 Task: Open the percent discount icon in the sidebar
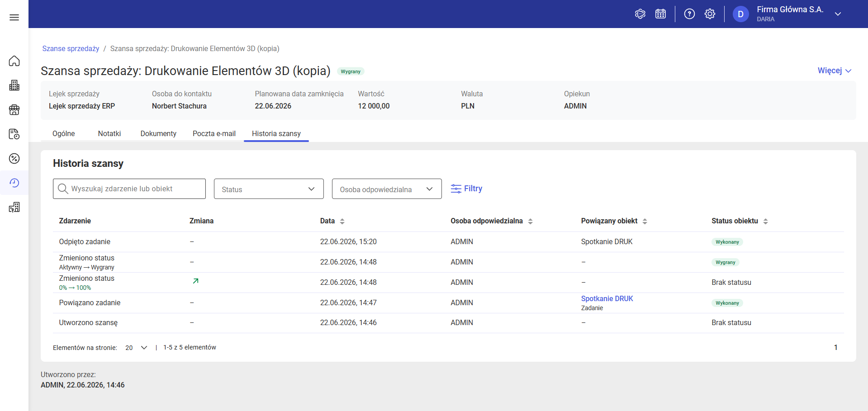[x=14, y=158]
